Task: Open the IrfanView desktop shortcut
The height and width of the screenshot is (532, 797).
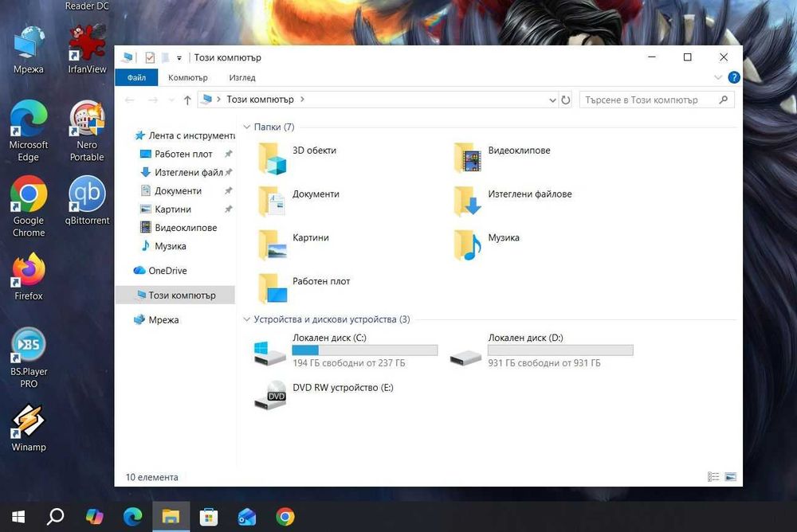Action: 88,49
